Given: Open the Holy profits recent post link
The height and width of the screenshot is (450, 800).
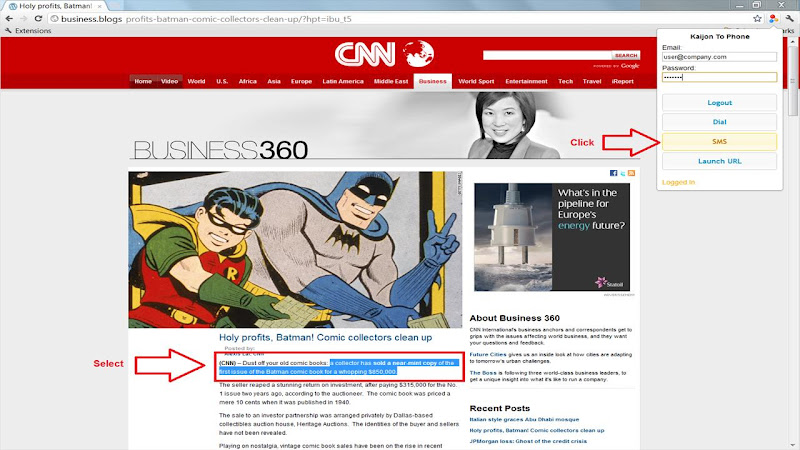Looking at the screenshot, I should [x=537, y=430].
